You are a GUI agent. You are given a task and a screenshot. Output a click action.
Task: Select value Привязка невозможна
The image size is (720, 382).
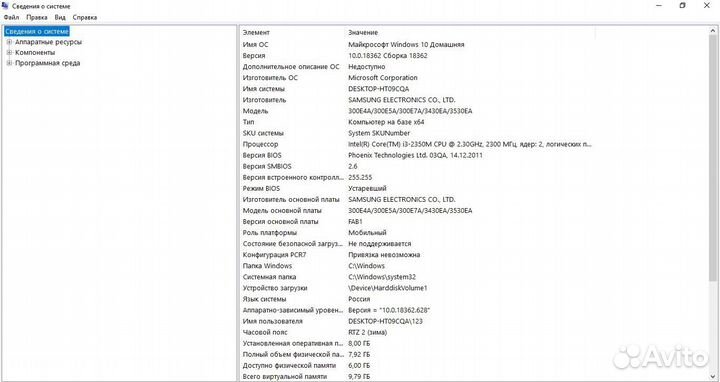(x=384, y=255)
